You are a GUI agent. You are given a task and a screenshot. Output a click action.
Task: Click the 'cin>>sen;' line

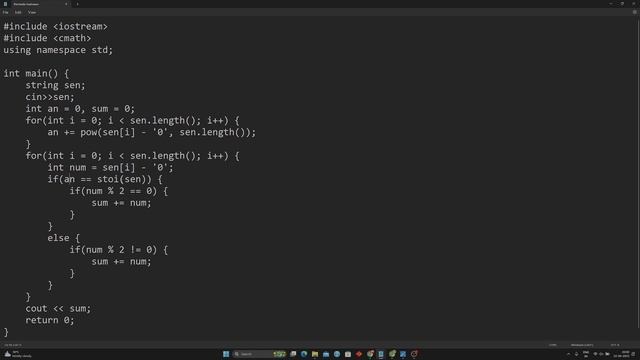coord(50,97)
